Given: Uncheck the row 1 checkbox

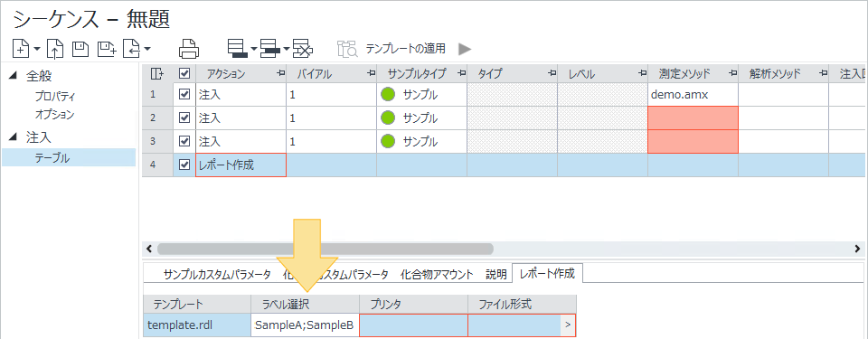Looking at the screenshot, I should point(184,95).
